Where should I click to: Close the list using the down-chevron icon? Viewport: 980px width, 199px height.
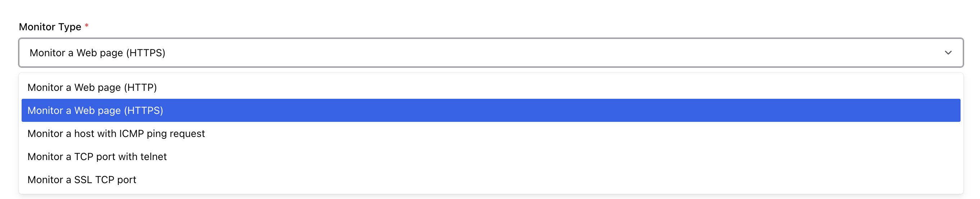(948, 53)
